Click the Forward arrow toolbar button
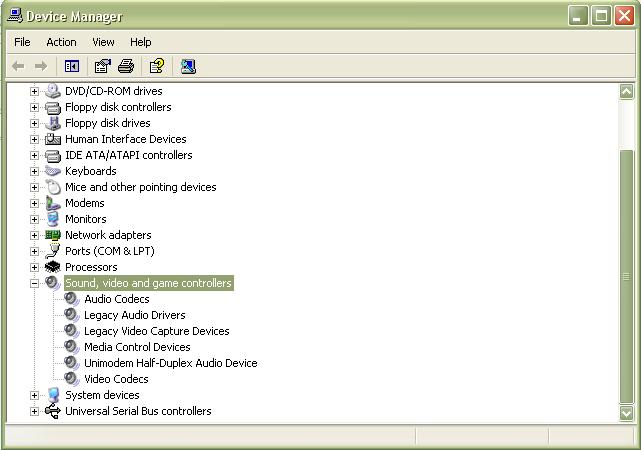Viewport: 641px width, 450px height. (41, 66)
